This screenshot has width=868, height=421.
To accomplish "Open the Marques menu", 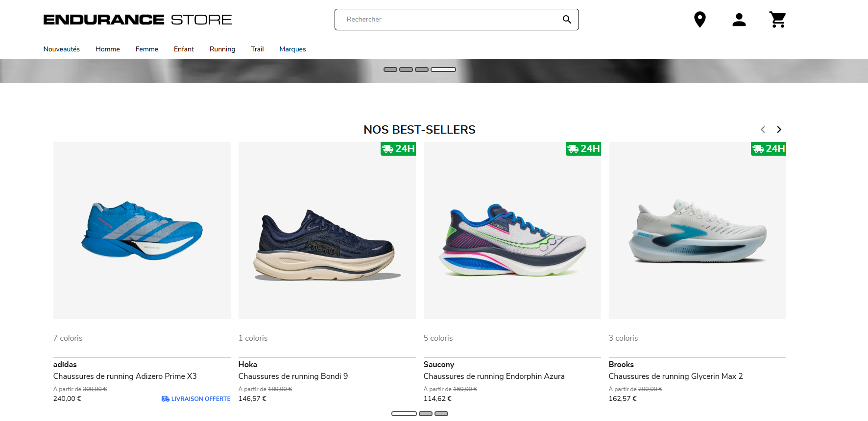I will tap(293, 49).
